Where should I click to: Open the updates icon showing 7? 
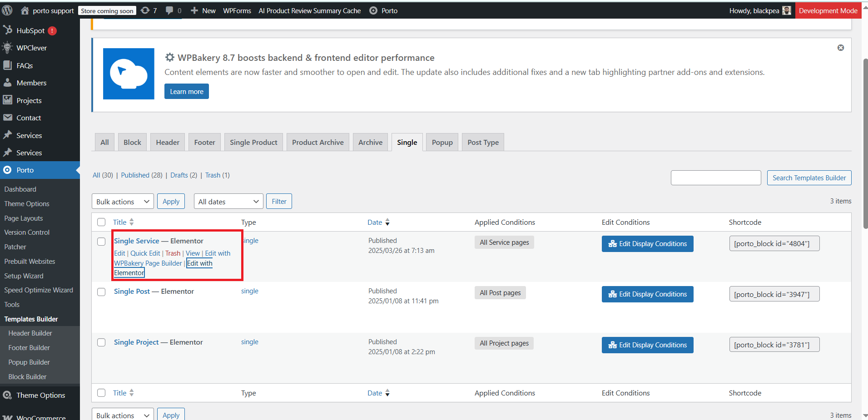[x=145, y=10]
